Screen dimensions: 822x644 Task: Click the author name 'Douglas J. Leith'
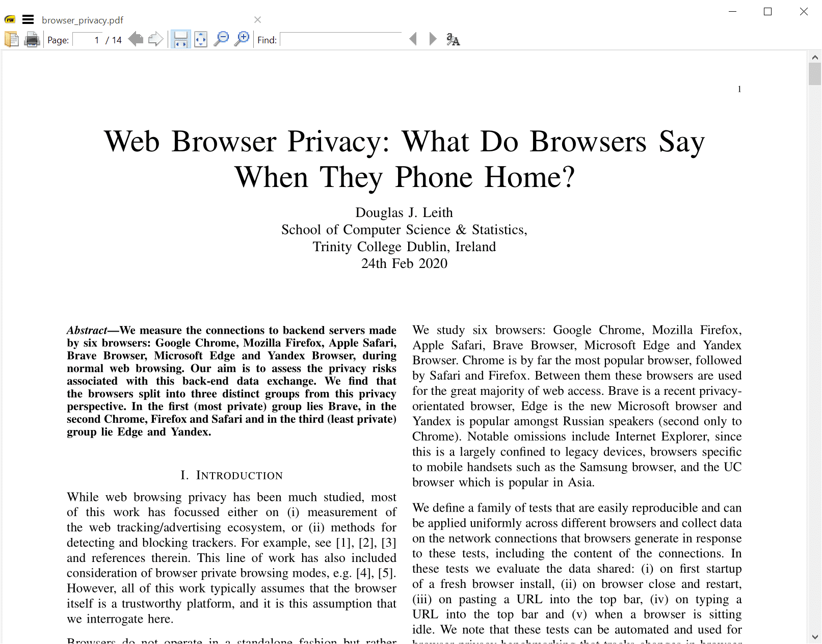[x=404, y=212]
